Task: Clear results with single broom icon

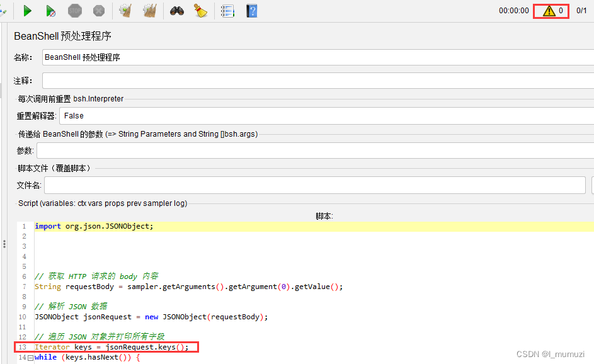Action: tap(125, 11)
